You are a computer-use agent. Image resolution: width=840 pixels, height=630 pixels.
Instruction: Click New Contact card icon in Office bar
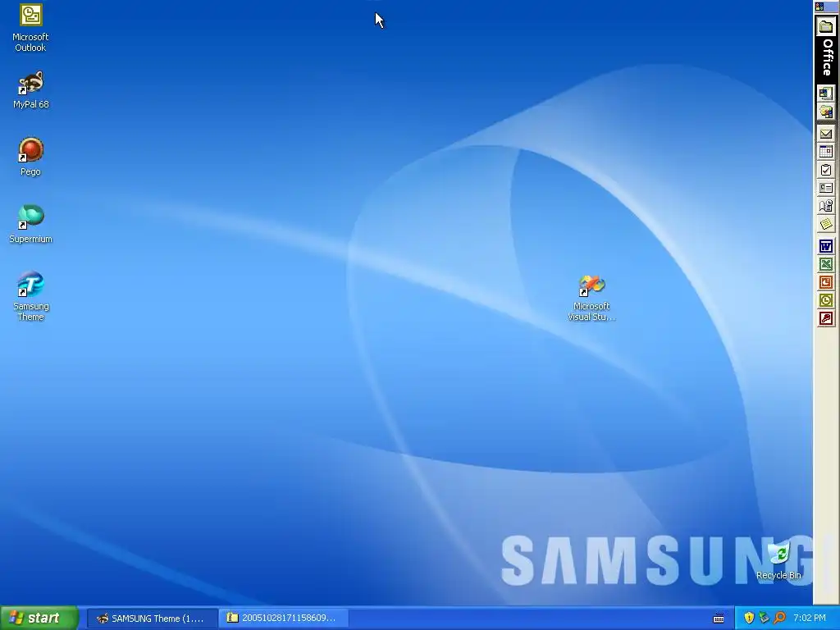coord(826,188)
